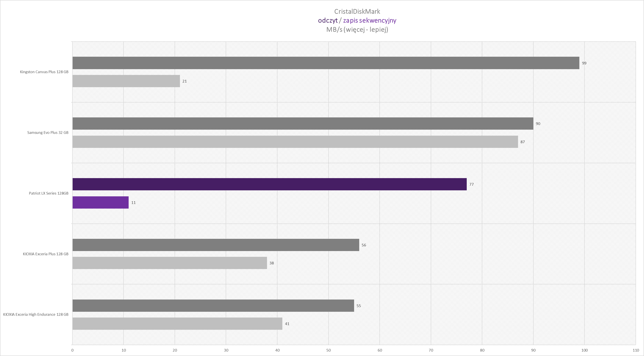Click the light purple Patriot write bar
This screenshot has height=356, width=644.
[x=100, y=202]
